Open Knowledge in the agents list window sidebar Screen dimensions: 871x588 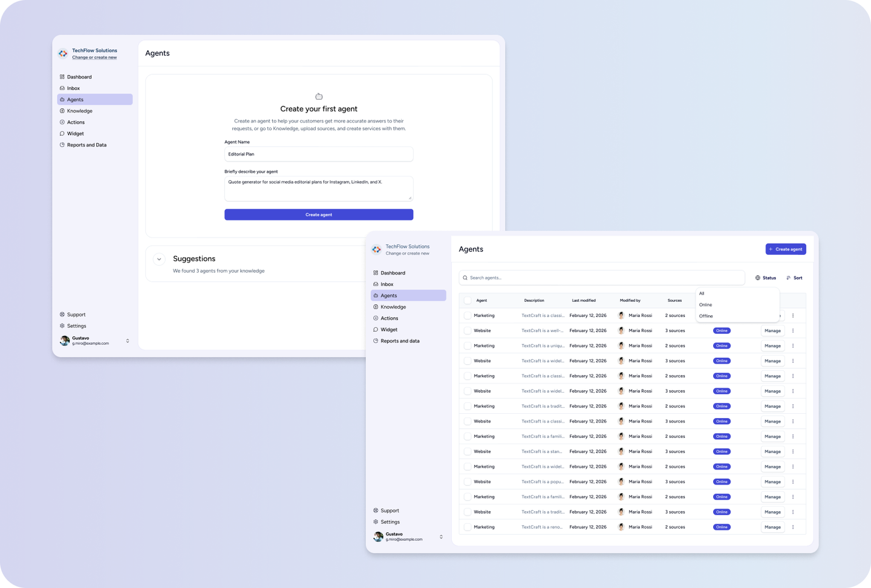point(408,307)
